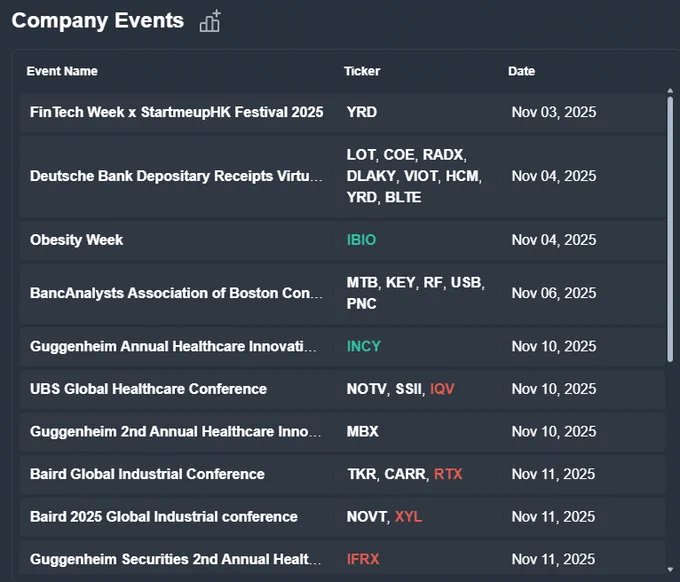680x582 pixels.
Task: Sort by the Ticker column header
Action: click(362, 71)
